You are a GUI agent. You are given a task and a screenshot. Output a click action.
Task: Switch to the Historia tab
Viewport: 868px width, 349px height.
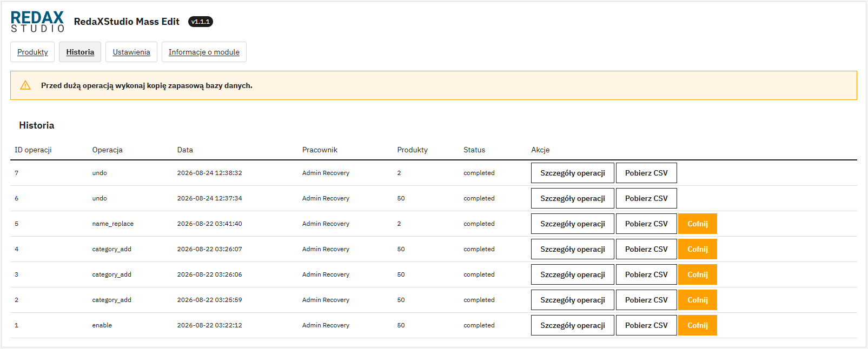pos(80,52)
